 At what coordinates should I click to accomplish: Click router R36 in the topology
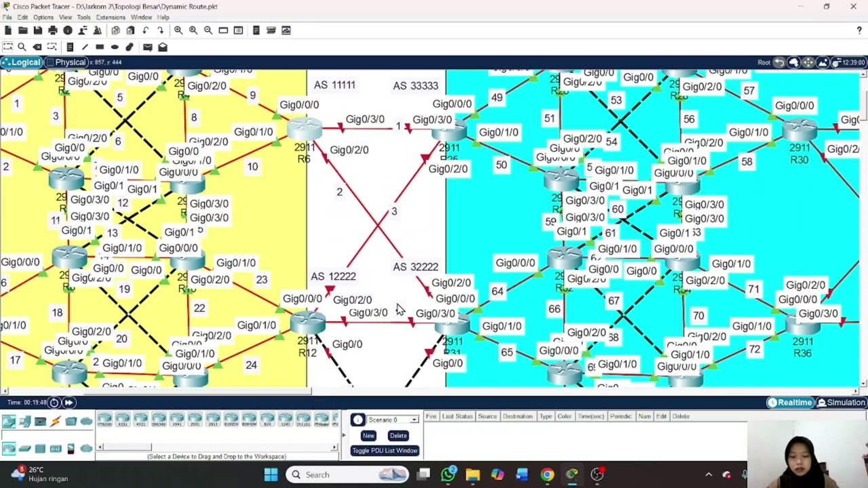pyautogui.click(x=802, y=325)
